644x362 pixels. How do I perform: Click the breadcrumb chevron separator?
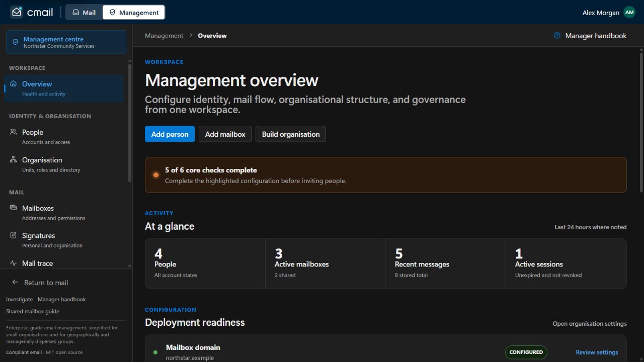(191, 36)
